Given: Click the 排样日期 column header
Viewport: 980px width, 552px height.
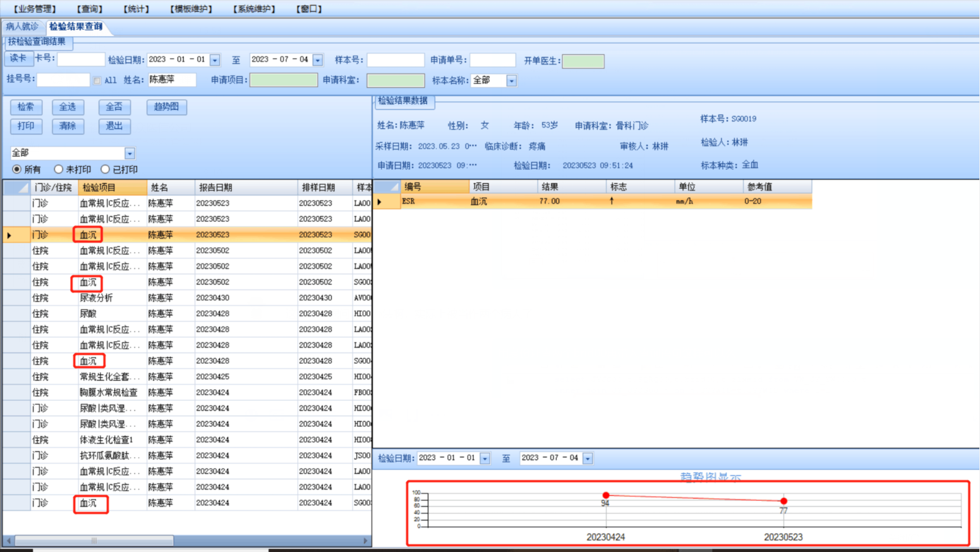Looking at the screenshot, I should [325, 188].
